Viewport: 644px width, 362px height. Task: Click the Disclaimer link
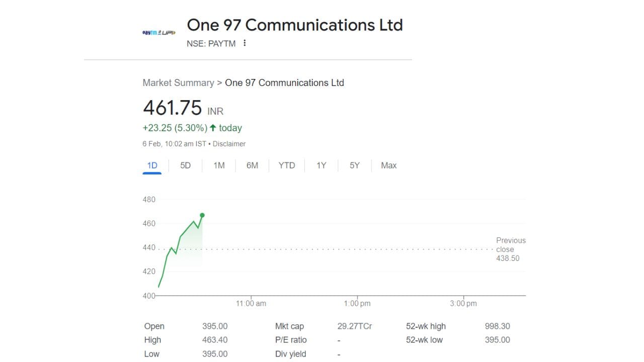pos(229,144)
